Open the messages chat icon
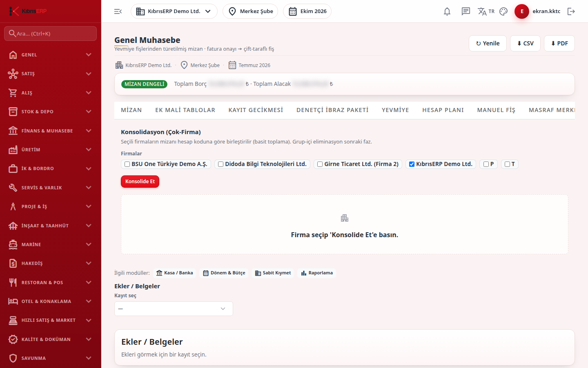Viewport: 588px width, 368px height. pyautogui.click(x=466, y=11)
